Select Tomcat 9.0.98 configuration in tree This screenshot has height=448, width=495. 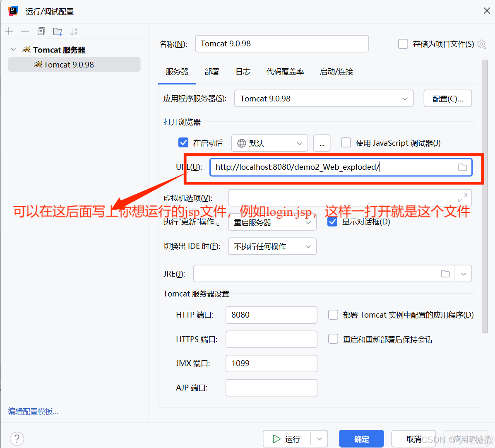click(x=74, y=65)
